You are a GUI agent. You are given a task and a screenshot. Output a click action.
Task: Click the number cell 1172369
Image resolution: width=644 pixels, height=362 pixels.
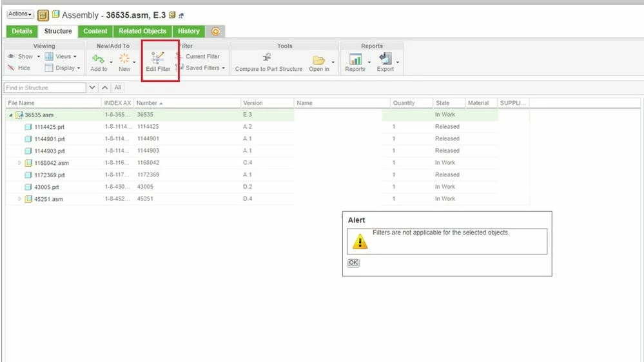click(148, 175)
